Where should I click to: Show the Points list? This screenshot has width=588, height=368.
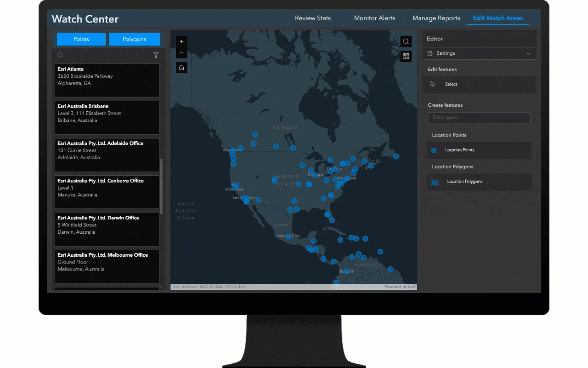click(x=81, y=39)
